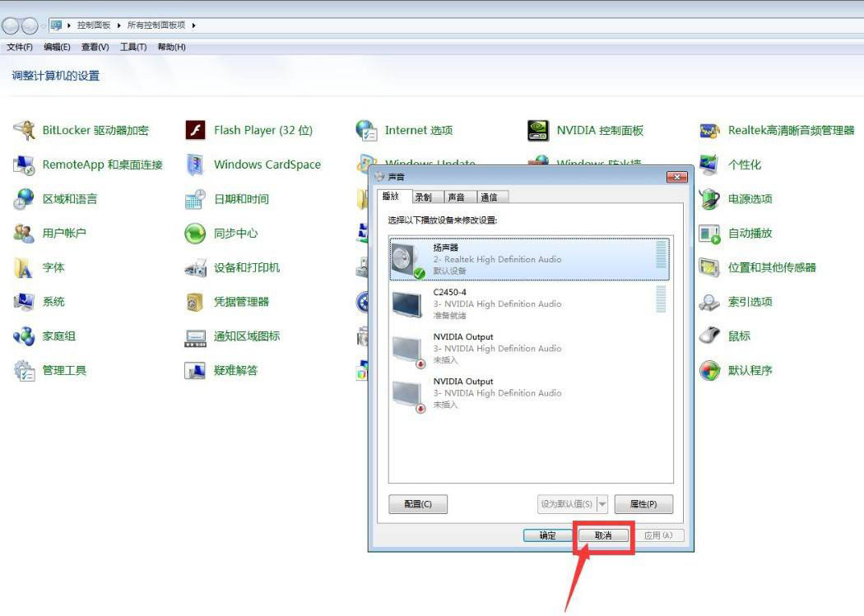Open 查看(V) menu
The width and height of the screenshot is (864, 616).
click(95, 47)
